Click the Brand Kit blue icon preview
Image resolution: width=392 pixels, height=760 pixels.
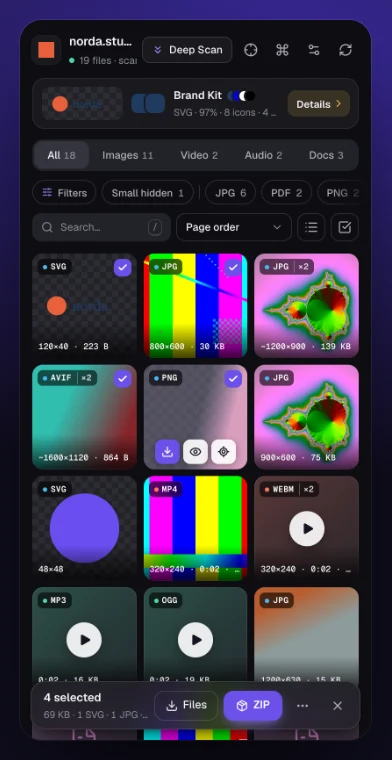tap(148, 104)
